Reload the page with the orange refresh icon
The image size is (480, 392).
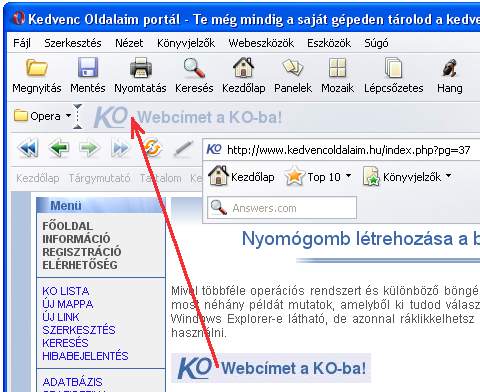[x=151, y=148]
